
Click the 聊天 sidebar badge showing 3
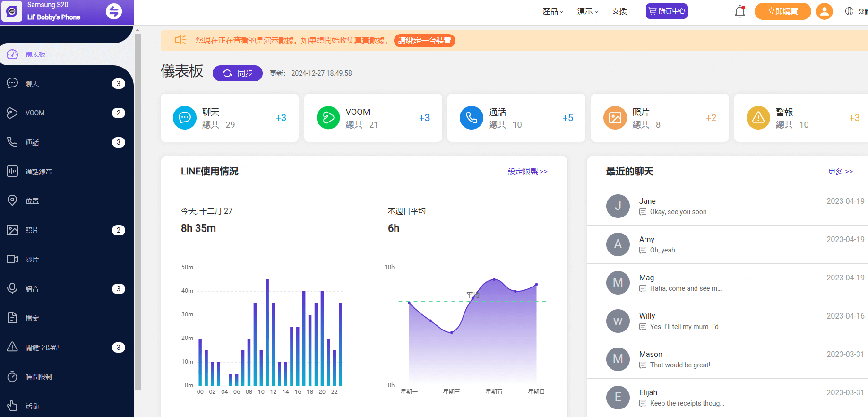click(119, 84)
